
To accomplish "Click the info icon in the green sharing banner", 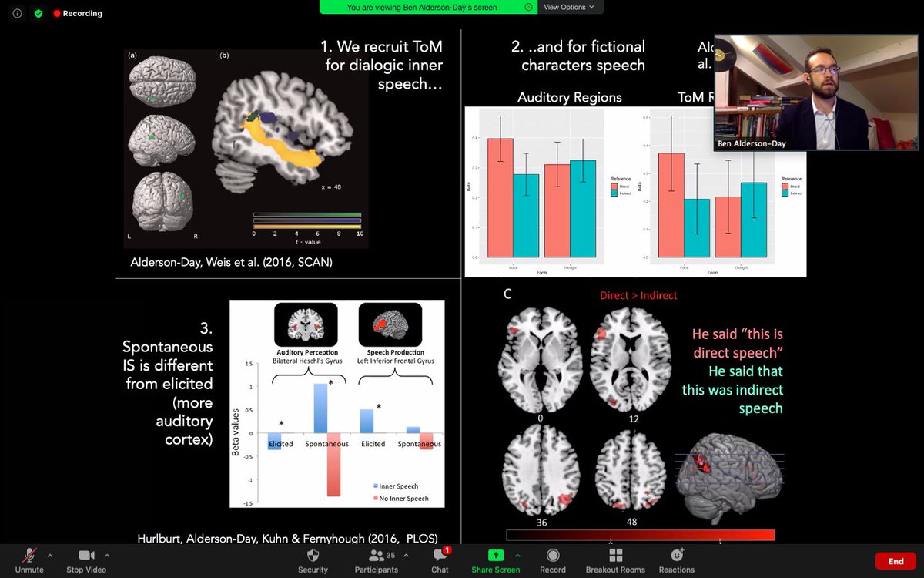I will (528, 7).
